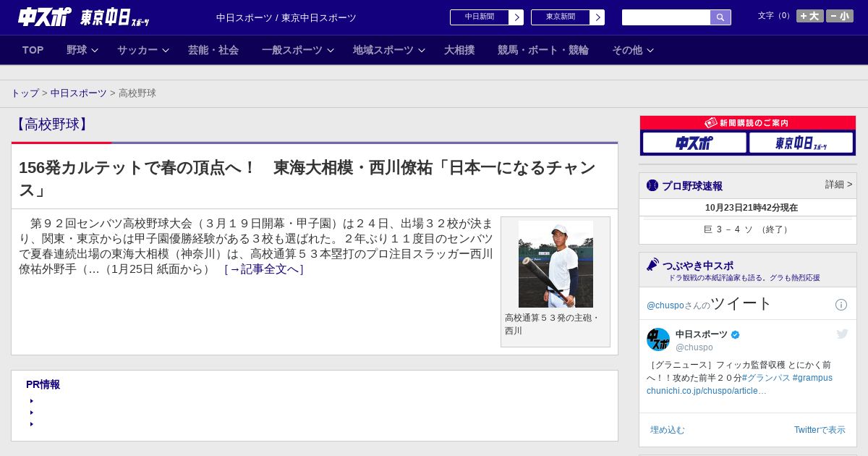Select 競馬・ボート・競輪 in navigation

543,50
